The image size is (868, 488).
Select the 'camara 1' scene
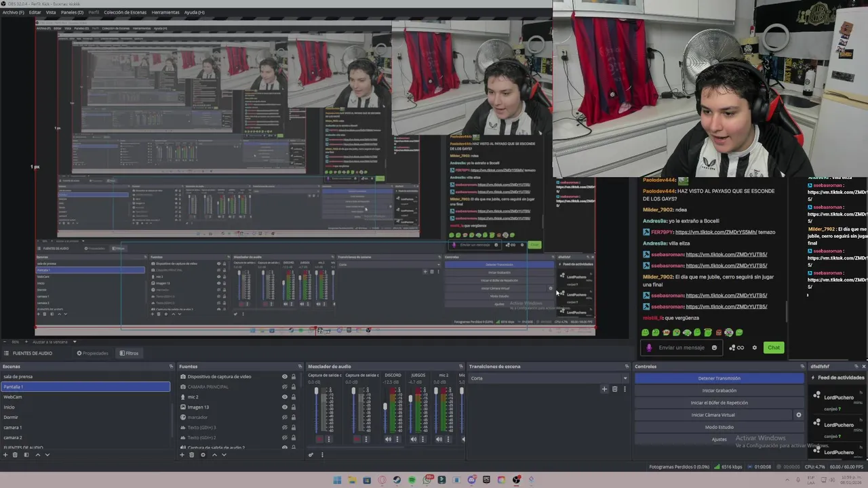(x=85, y=427)
